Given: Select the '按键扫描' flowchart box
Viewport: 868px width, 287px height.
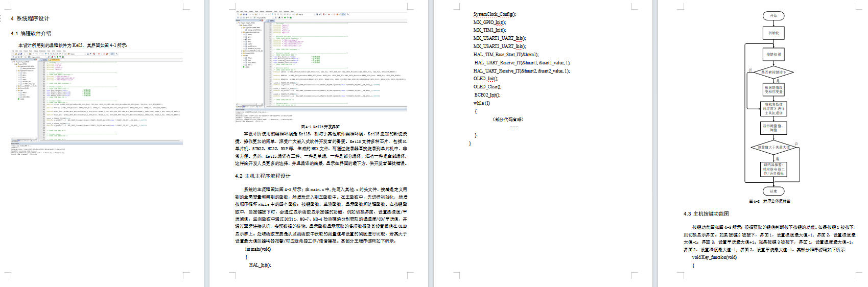Looking at the screenshot, I should (773, 54).
